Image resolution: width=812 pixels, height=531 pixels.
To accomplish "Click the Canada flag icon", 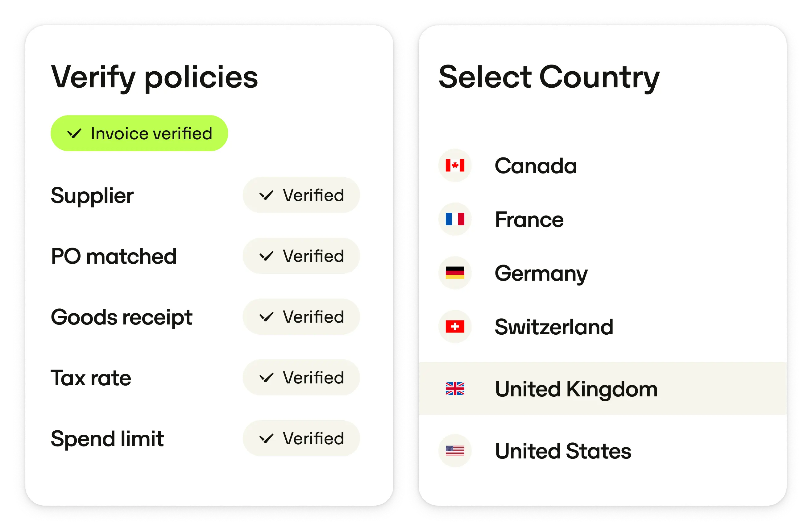I will (x=455, y=165).
